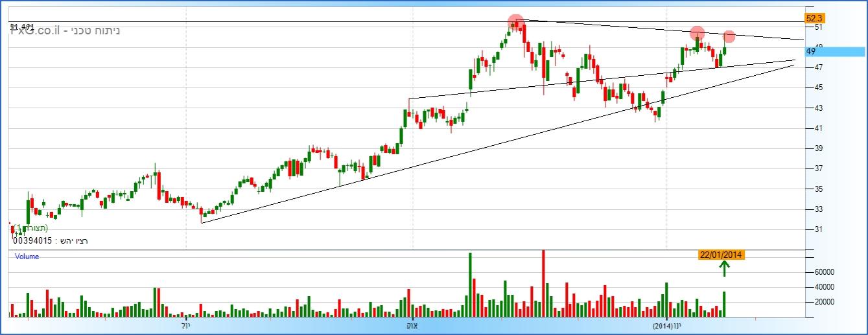Viewport: 868px width, 335px height.
Task: Click the stock code 00394015
Action: [31, 241]
